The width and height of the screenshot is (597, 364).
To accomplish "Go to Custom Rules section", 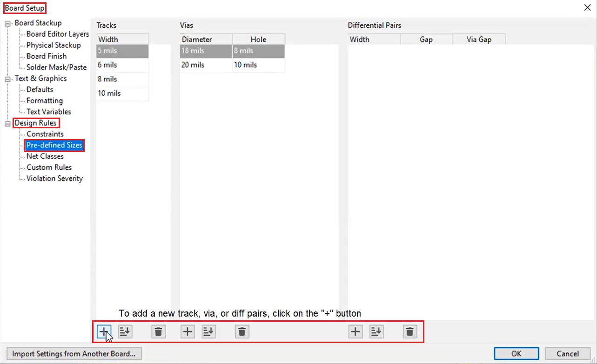I will pyautogui.click(x=49, y=167).
